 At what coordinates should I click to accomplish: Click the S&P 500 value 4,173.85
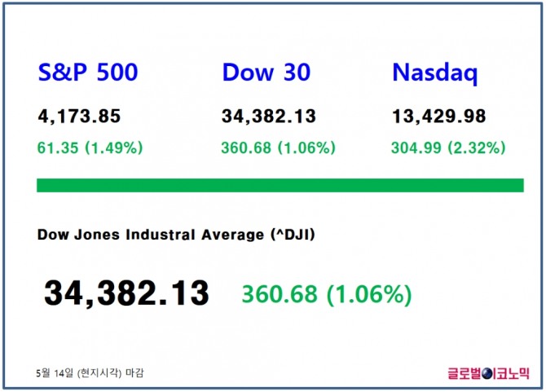tap(79, 117)
